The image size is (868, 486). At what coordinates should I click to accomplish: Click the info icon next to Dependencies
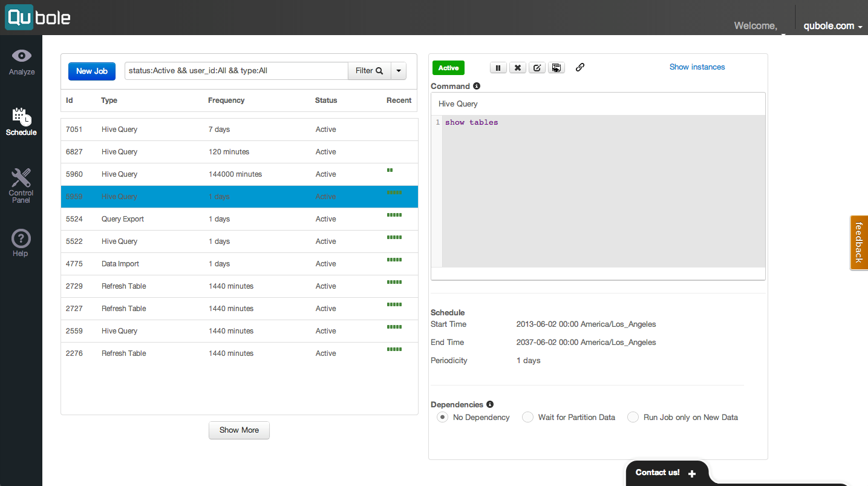tap(490, 404)
